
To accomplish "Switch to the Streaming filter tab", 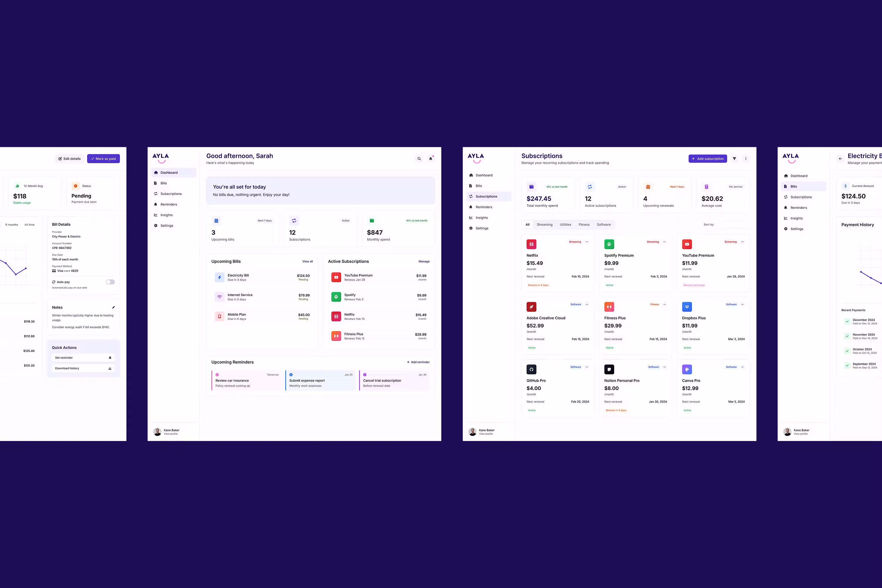I will pyautogui.click(x=544, y=225).
